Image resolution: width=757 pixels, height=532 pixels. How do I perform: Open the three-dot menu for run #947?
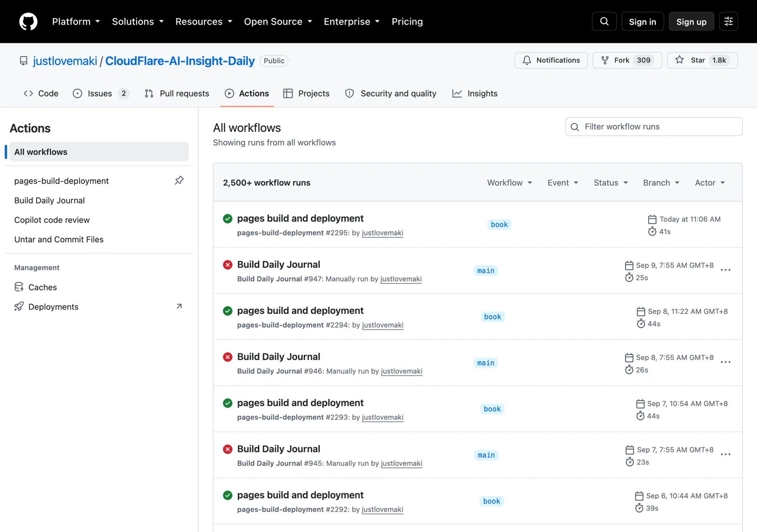[725, 270]
